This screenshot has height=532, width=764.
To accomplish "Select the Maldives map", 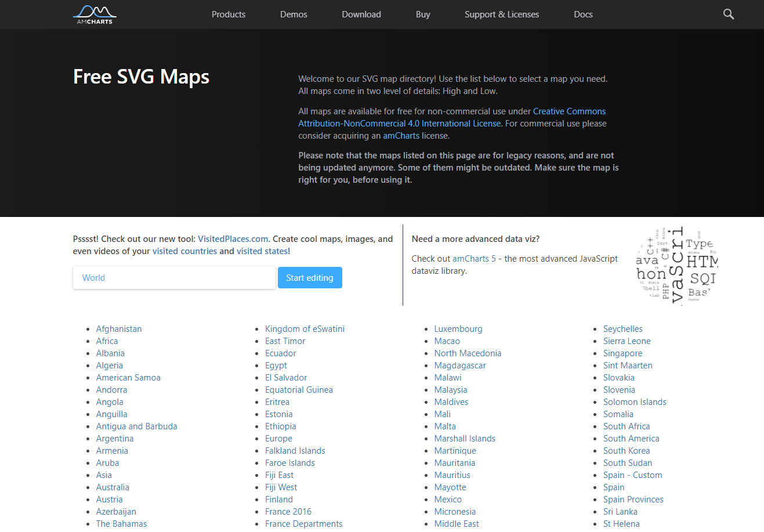I will [x=451, y=402].
